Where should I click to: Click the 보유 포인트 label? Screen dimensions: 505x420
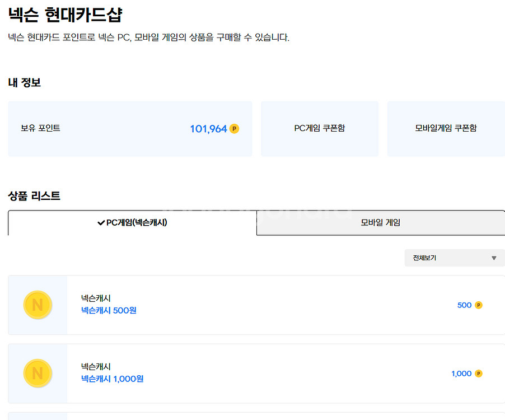(40, 128)
